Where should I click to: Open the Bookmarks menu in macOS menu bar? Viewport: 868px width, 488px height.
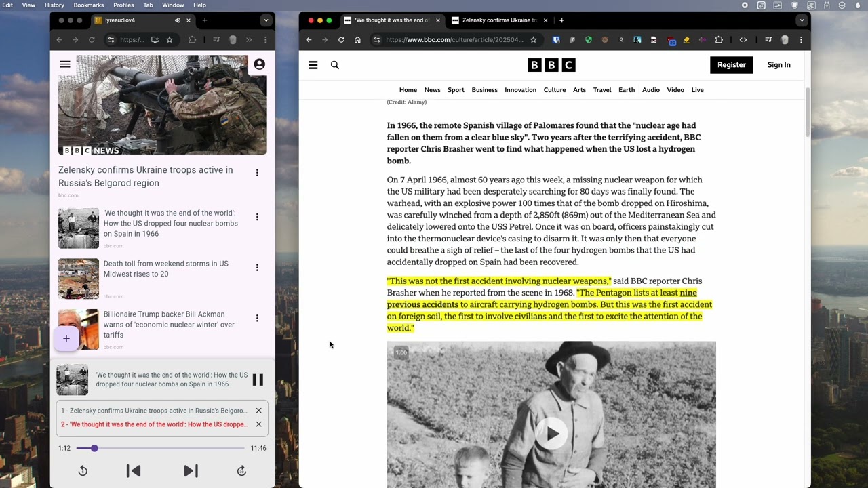89,5
